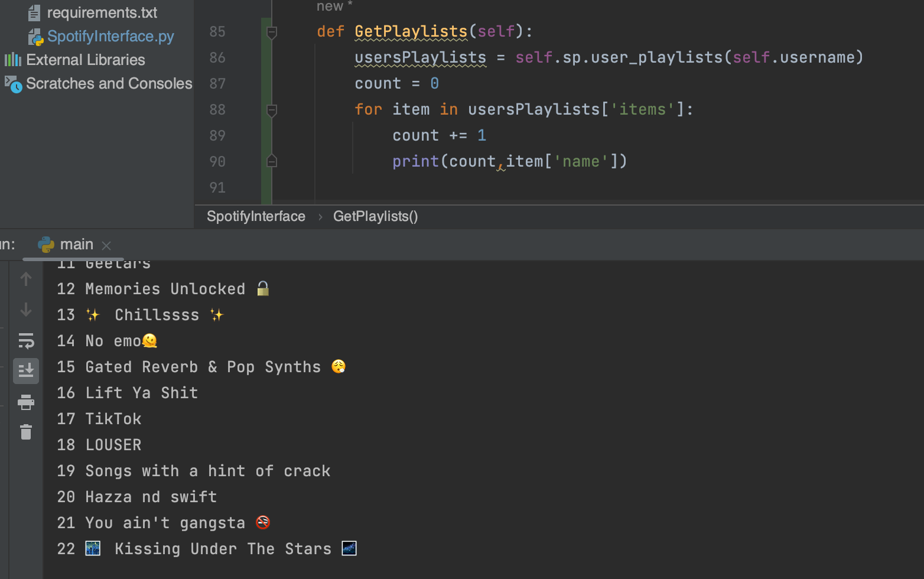Viewport: 924px width, 579px height.
Task: Collapse the GetPlaylists function at line 85
Action: pyautogui.click(x=271, y=32)
